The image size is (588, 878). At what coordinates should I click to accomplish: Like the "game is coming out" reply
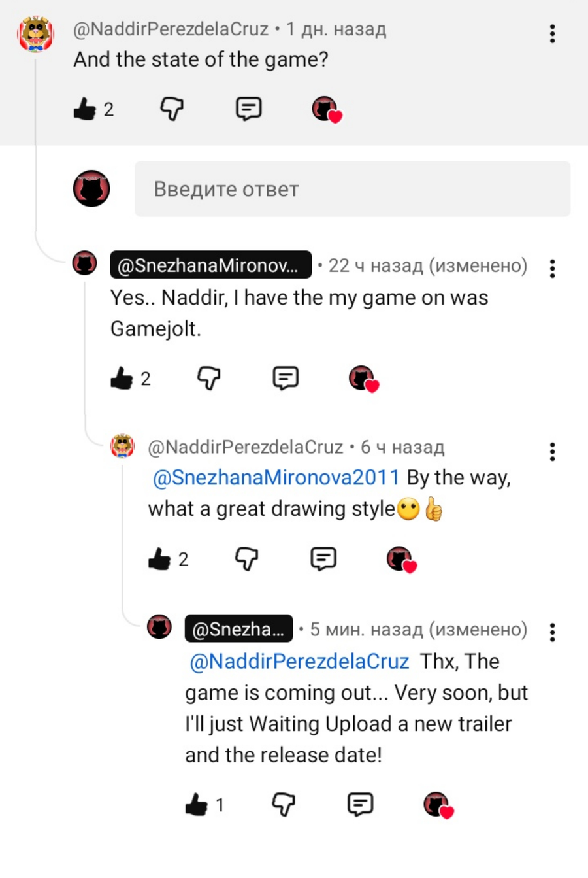(197, 805)
